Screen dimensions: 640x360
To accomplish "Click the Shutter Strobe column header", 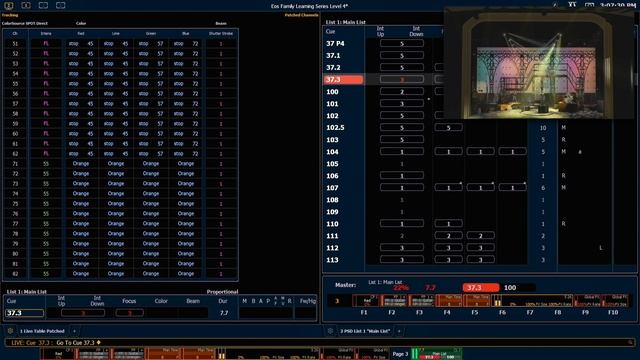I will point(221,33).
